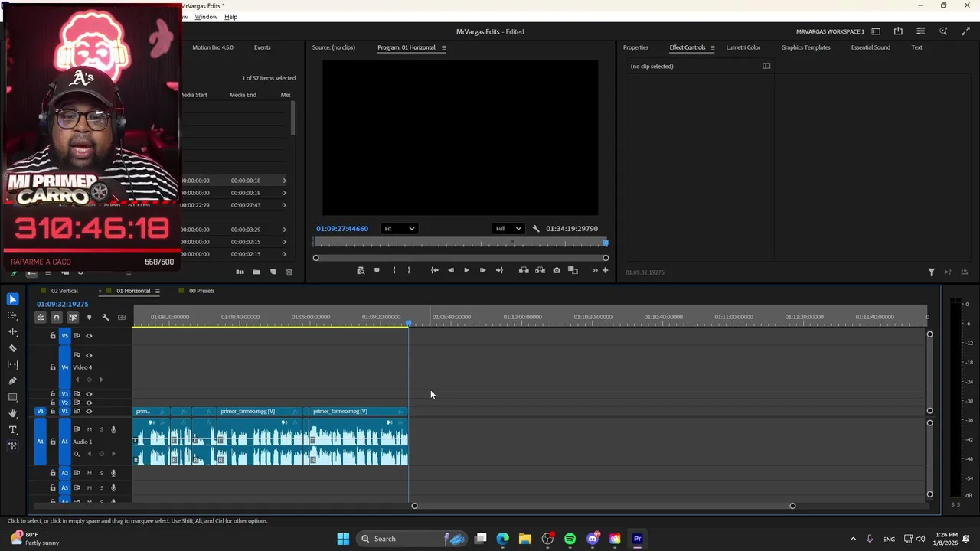The height and width of the screenshot is (551, 980).
Task: Mute the A2 audio track
Action: coord(89,473)
